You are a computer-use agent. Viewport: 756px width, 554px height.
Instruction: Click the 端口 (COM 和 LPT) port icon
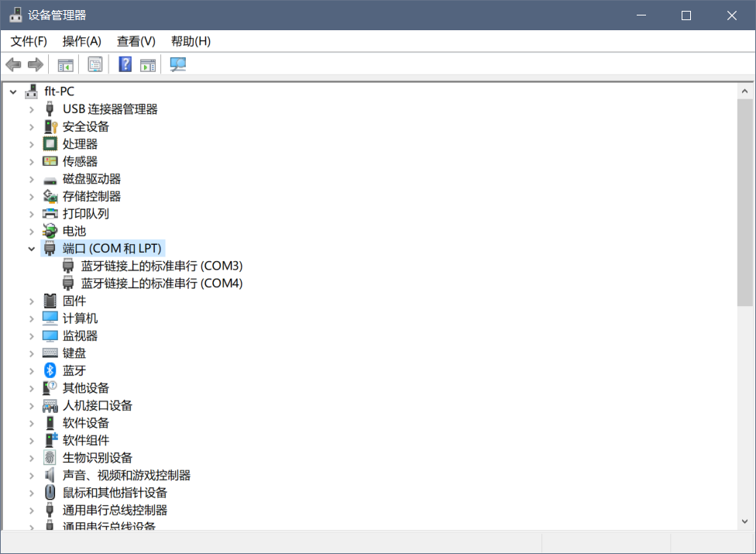click(x=50, y=248)
